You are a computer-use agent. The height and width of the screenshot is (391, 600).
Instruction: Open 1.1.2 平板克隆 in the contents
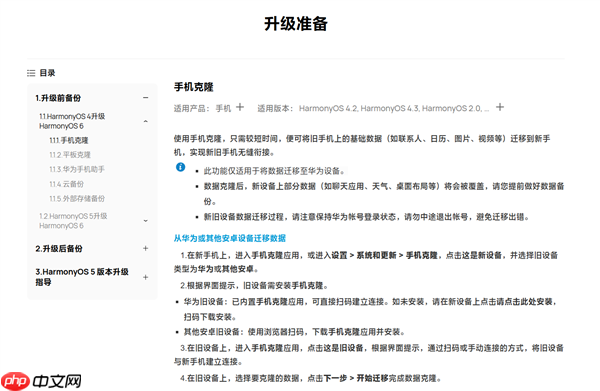(x=70, y=155)
